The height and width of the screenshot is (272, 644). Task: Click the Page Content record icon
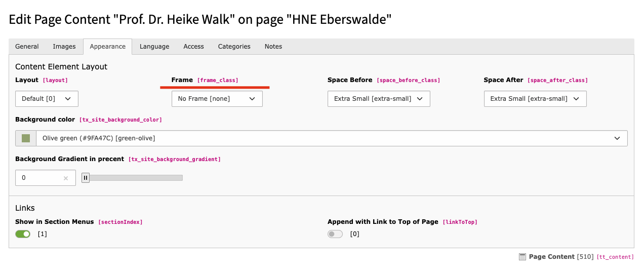point(522,257)
